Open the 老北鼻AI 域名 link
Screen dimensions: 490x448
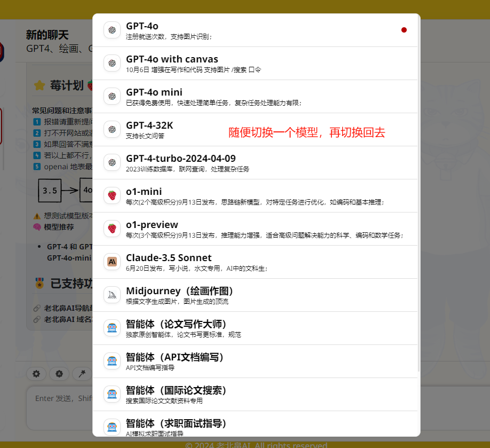[68, 319]
